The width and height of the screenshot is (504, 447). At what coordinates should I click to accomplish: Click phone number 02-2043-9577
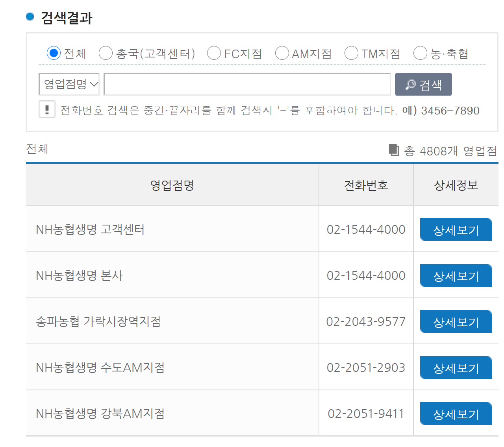(366, 321)
